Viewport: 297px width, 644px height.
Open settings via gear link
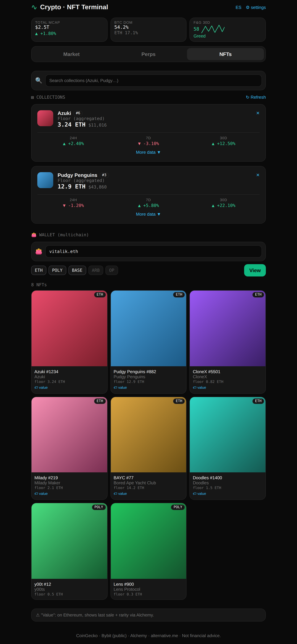256,7
